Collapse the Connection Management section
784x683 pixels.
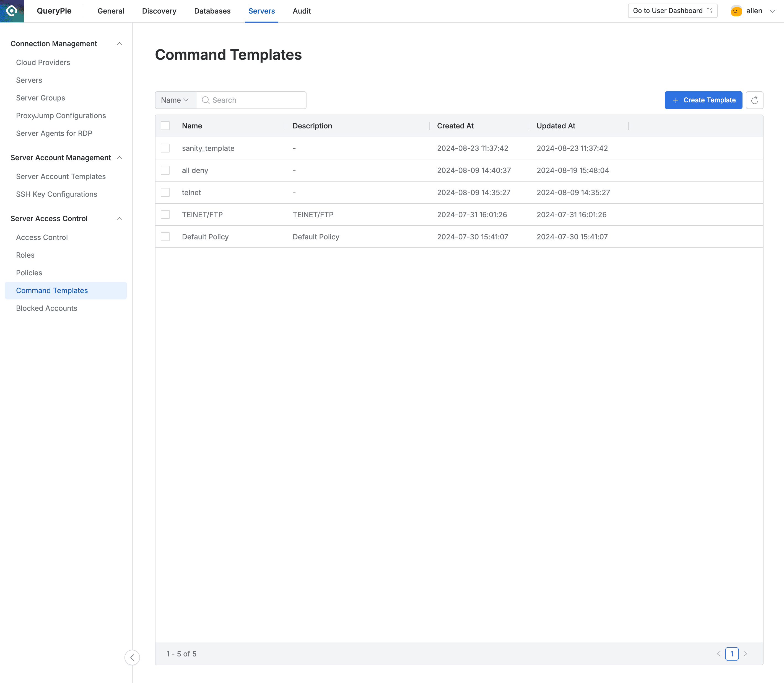(120, 43)
